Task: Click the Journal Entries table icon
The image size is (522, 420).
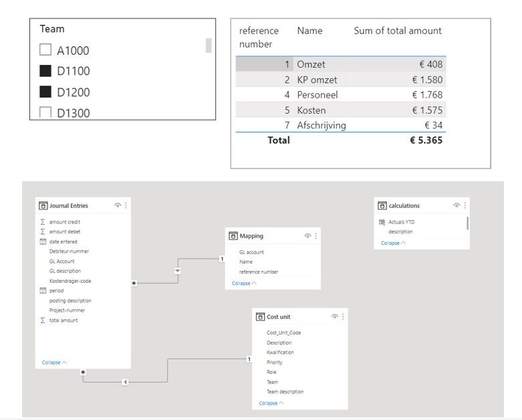Action: click(43, 205)
